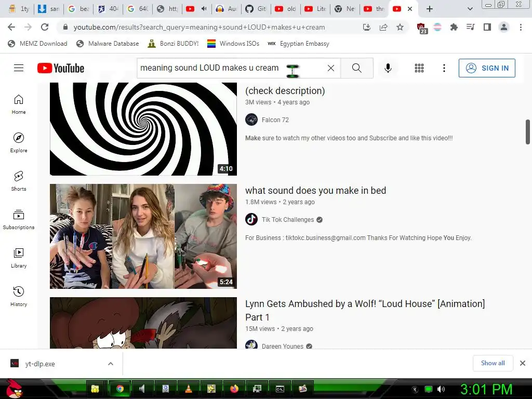Screen dimensions: 532x399
Task: Close the downloads bar
Action: (523, 363)
